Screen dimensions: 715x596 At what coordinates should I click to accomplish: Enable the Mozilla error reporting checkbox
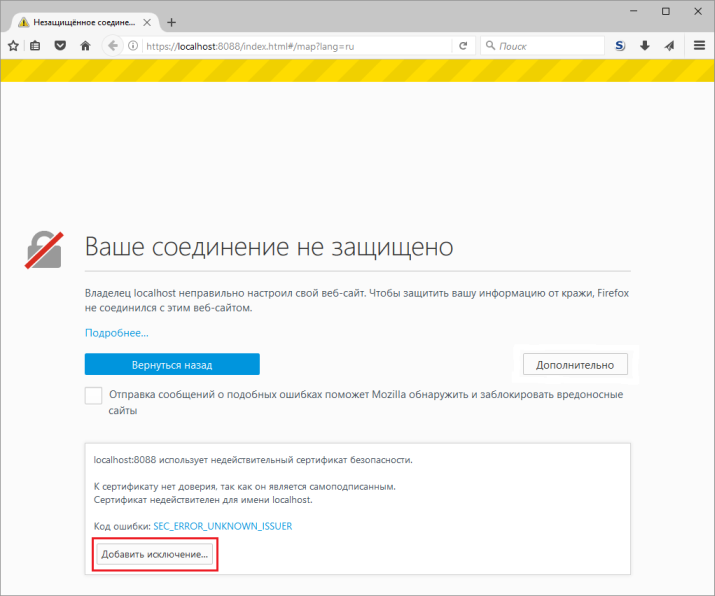[x=93, y=395]
